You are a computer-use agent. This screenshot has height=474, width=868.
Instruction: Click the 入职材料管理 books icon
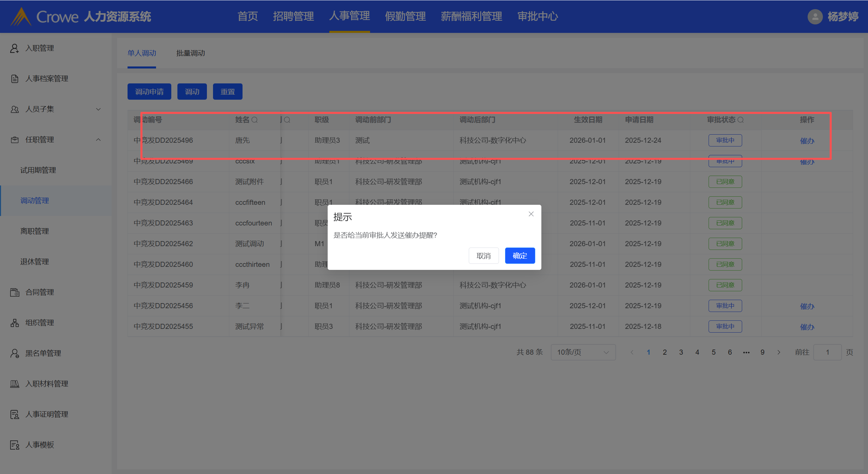point(15,384)
